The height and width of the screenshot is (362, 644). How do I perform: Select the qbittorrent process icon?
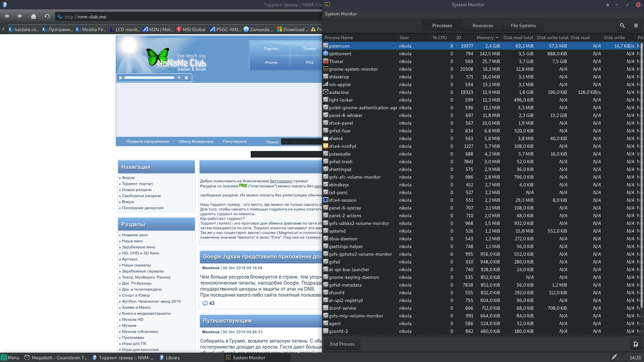pos(326,54)
